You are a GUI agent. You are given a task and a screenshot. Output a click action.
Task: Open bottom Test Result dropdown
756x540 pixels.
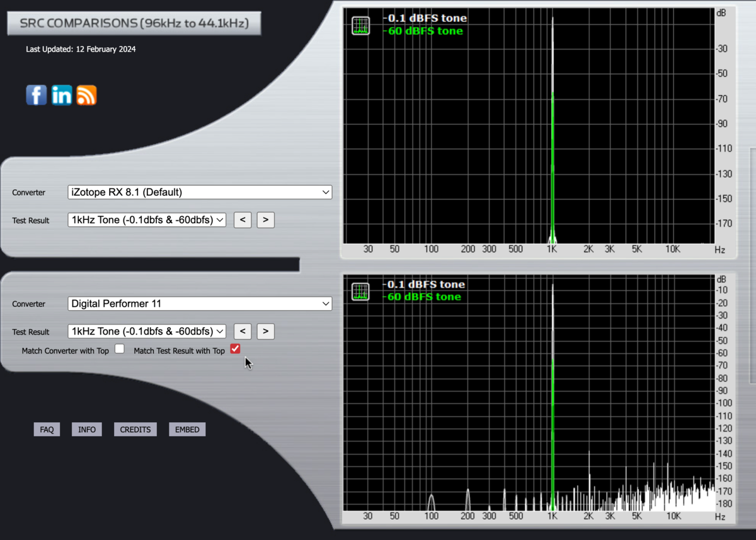pos(147,331)
